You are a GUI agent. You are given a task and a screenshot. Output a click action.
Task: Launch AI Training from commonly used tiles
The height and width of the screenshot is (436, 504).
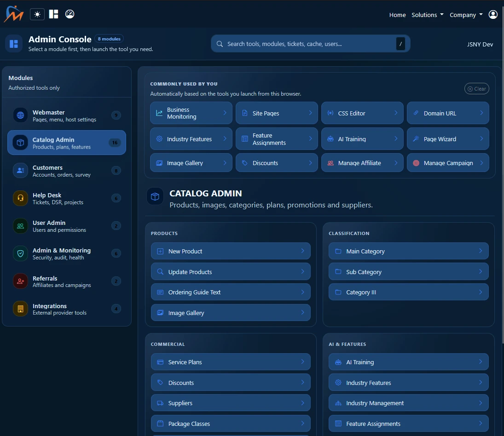click(362, 139)
